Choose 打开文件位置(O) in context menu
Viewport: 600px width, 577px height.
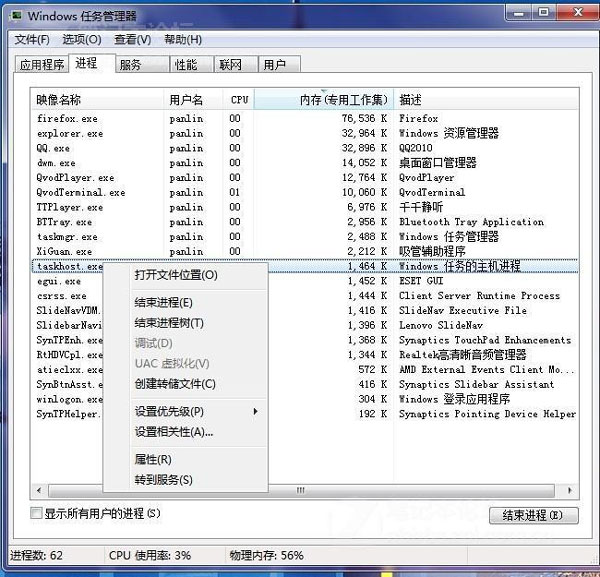pos(175,275)
